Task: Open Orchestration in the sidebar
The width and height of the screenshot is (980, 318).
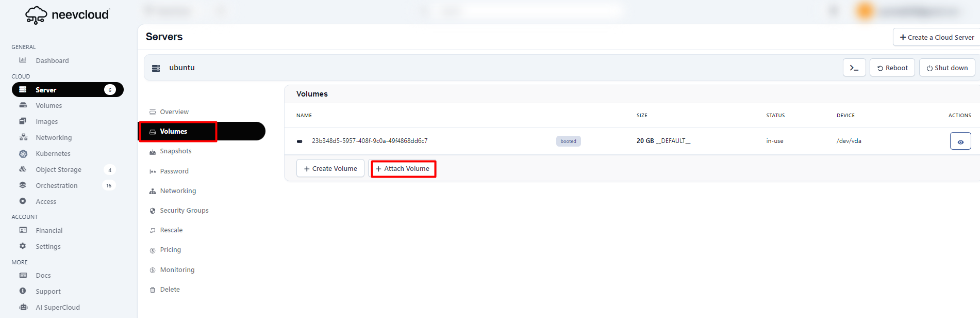Action: coord(56,186)
